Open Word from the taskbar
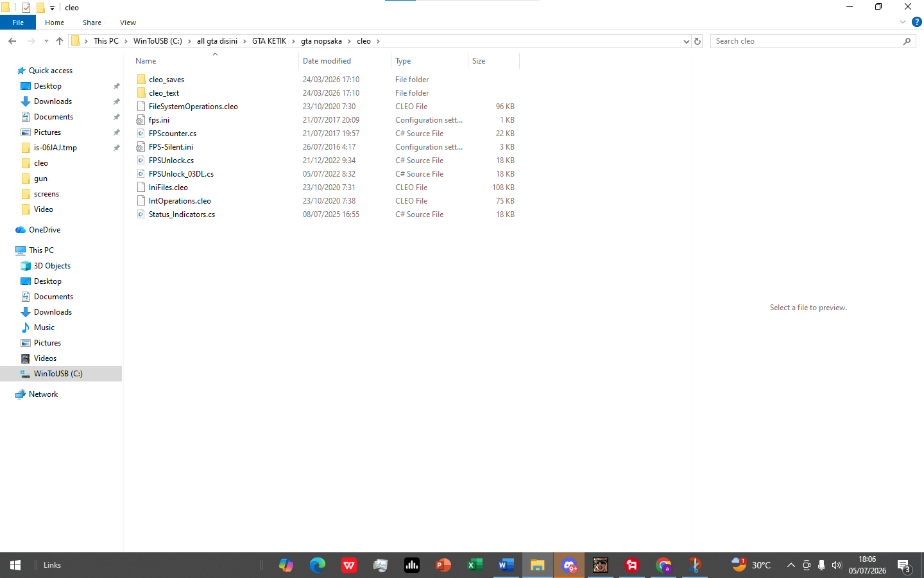The height and width of the screenshot is (578, 924). (506, 565)
